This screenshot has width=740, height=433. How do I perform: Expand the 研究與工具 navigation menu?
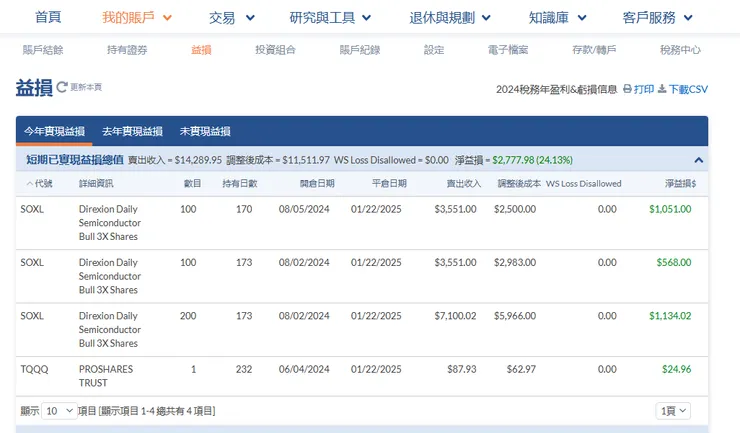click(330, 18)
